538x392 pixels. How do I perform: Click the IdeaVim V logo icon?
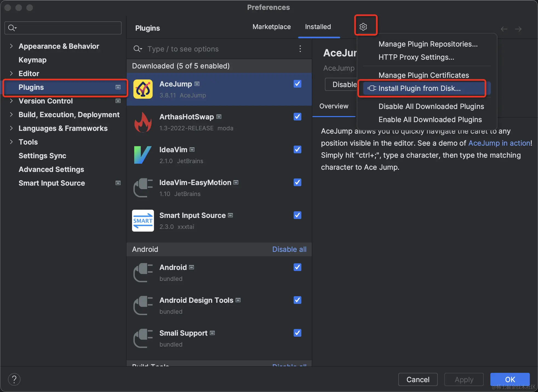143,155
